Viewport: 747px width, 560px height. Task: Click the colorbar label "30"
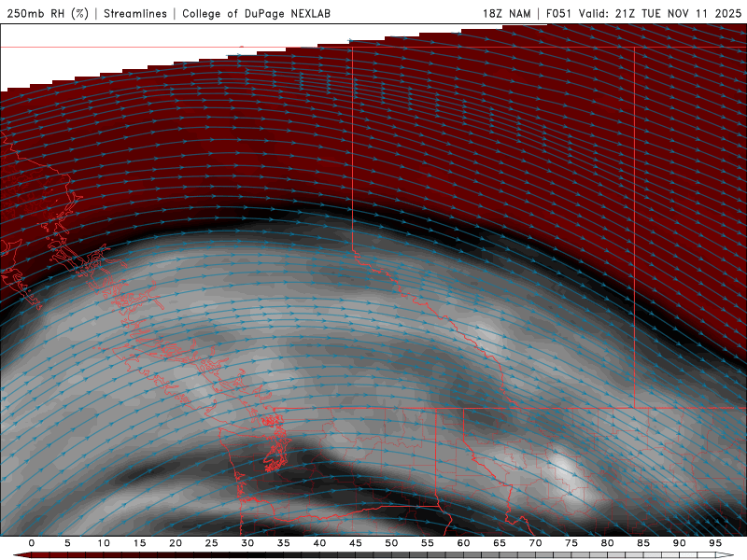247,543
